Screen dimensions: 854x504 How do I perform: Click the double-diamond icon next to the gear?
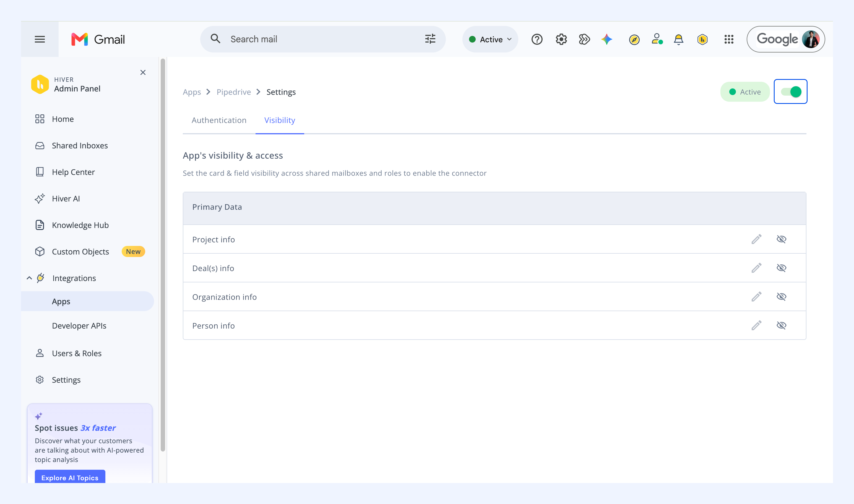coord(584,40)
